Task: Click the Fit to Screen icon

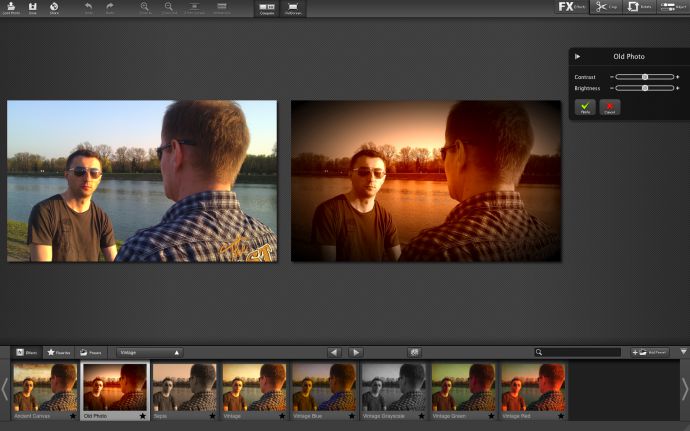Action: tap(194, 7)
